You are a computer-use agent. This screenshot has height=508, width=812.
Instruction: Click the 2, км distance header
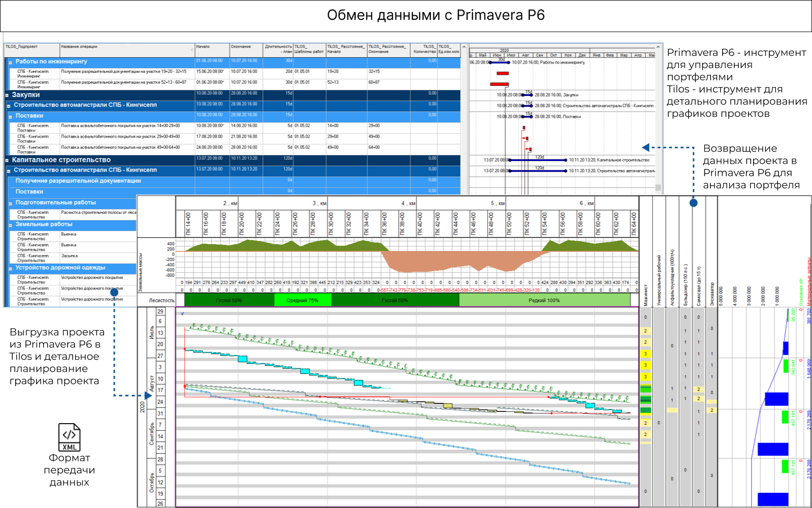click(x=230, y=203)
